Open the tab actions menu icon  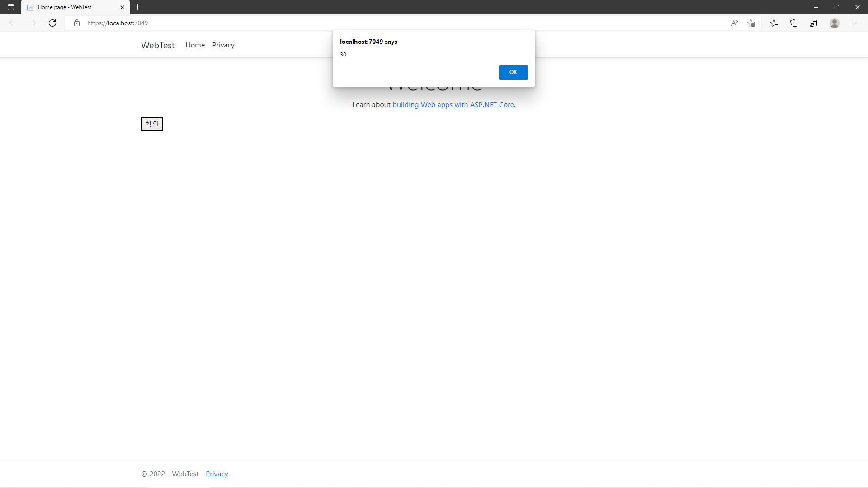(11, 7)
